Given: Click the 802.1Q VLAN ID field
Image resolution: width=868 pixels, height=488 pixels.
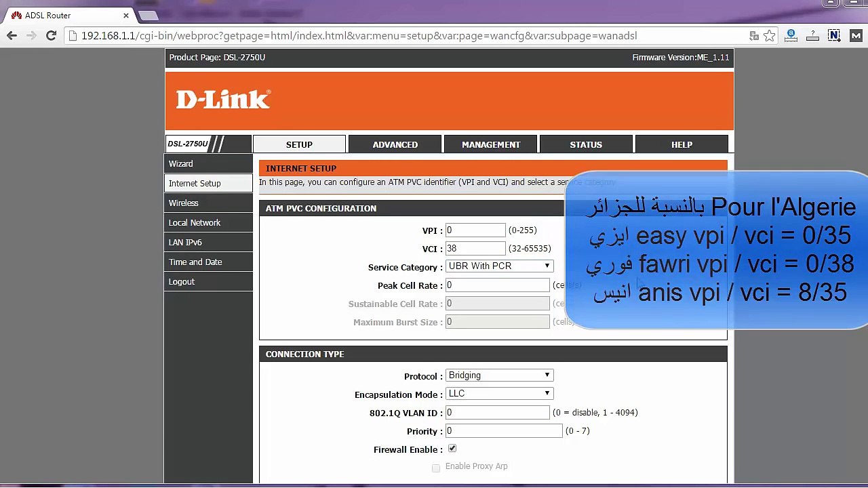Looking at the screenshot, I should tap(497, 412).
